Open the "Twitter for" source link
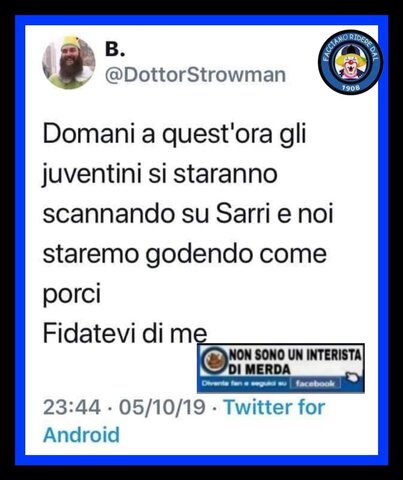Viewport: 403px width, 480px height. (274, 407)
